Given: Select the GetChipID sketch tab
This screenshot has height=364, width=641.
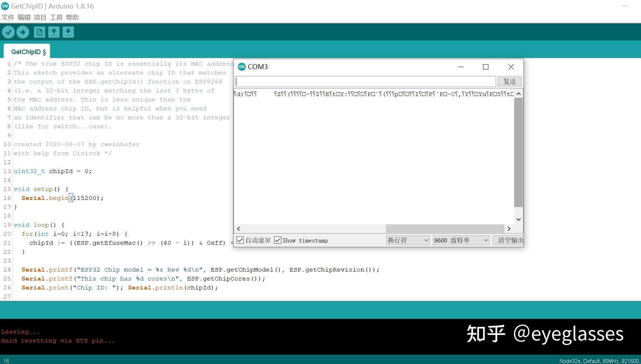Looking at the screenshot, I should (25, 52).
